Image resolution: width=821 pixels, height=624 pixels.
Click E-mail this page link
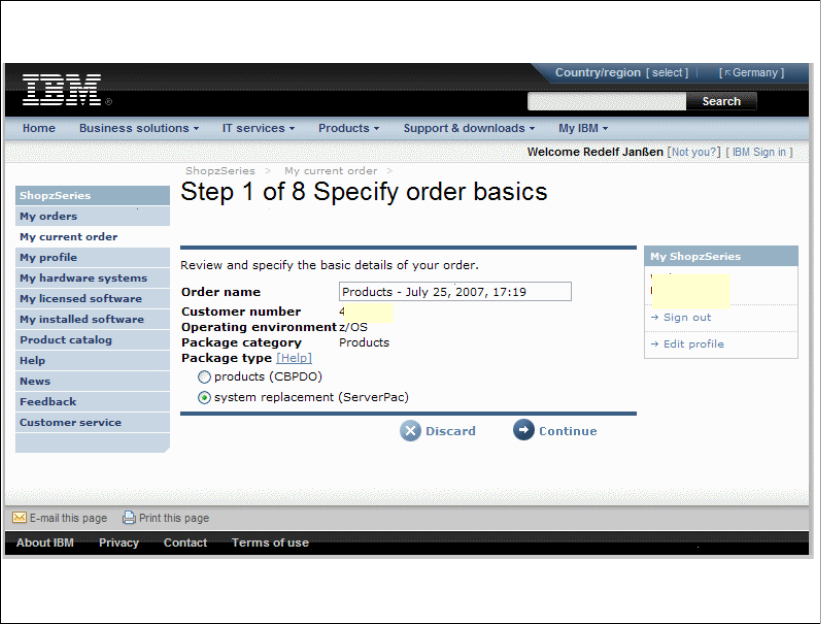[68, 518]
